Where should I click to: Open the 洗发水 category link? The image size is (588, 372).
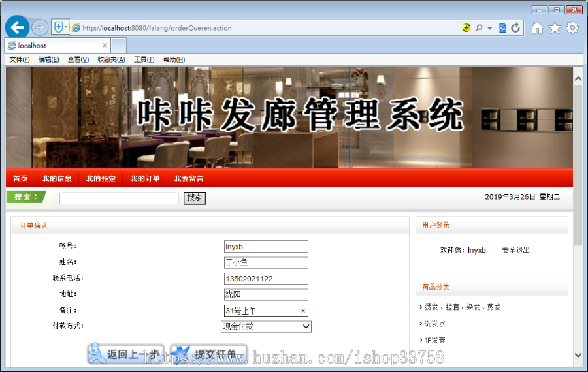[x=435, y=324]
